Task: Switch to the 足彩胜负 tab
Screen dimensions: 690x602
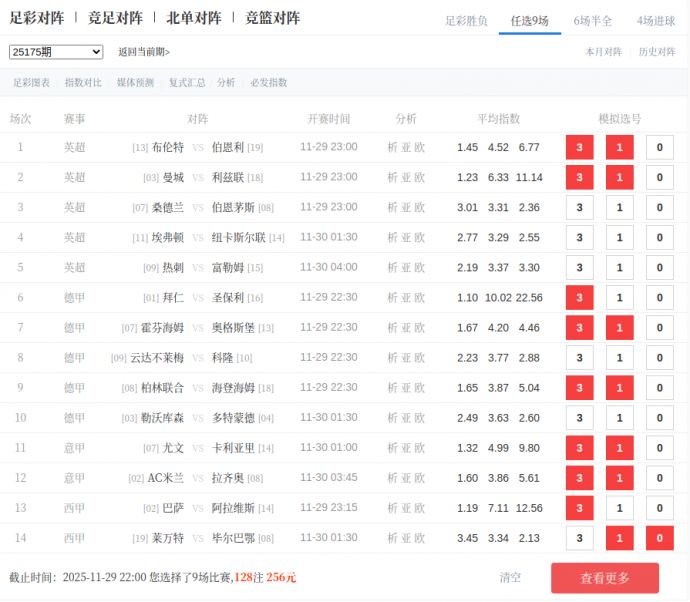Action: pyautogui.click(x=466, y=20)
